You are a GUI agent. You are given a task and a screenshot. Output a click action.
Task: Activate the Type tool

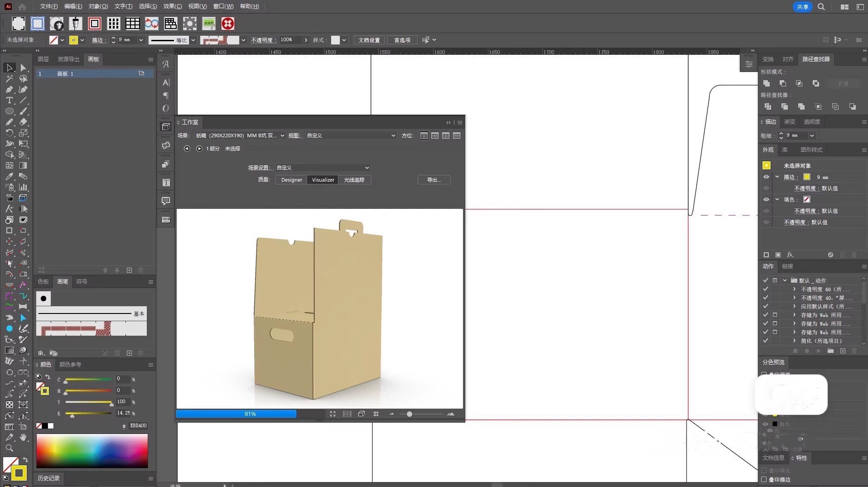pos(10,101)
